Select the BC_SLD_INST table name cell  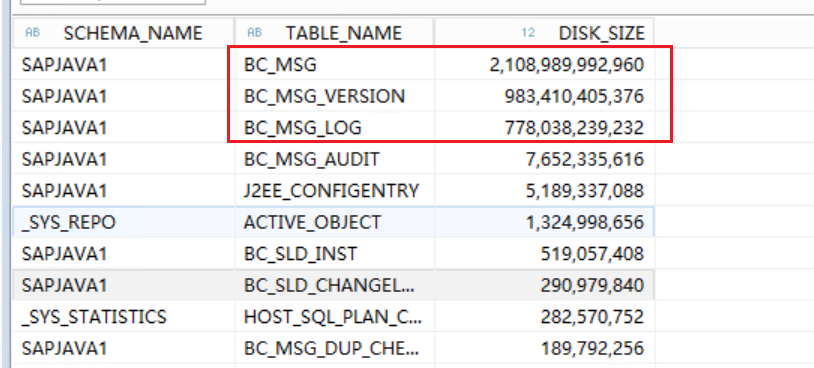[x=334, y=254]
